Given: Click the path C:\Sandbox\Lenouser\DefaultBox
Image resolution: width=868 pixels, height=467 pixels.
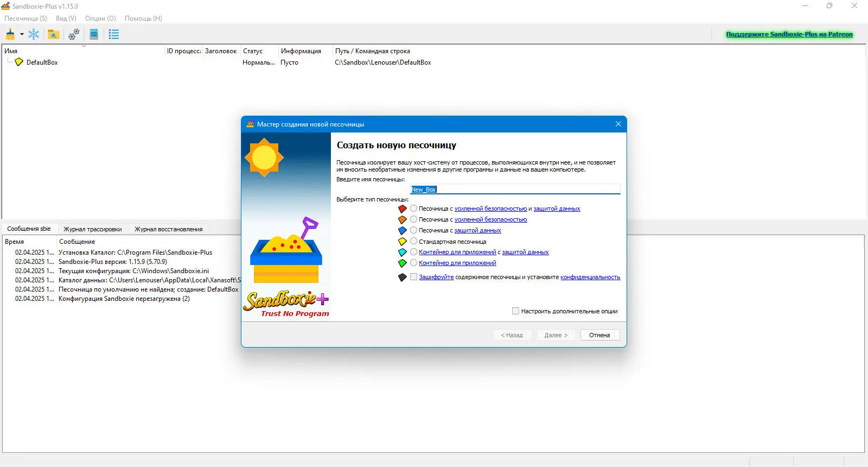Looking at the screenshot, I should pyautogui.click(x=383, y=62).
